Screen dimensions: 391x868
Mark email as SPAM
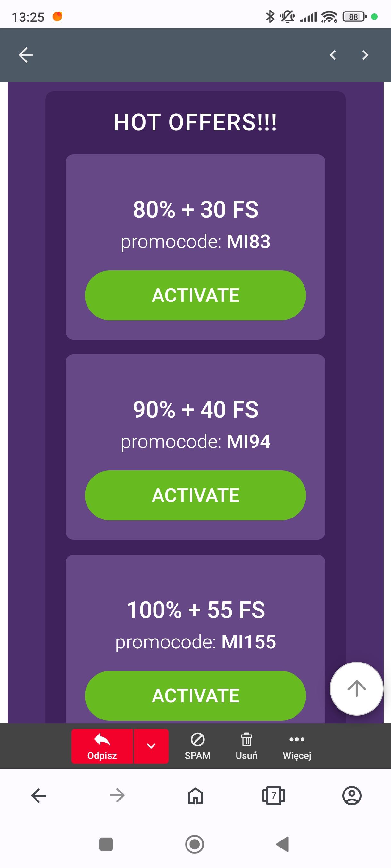click(197, 746)
